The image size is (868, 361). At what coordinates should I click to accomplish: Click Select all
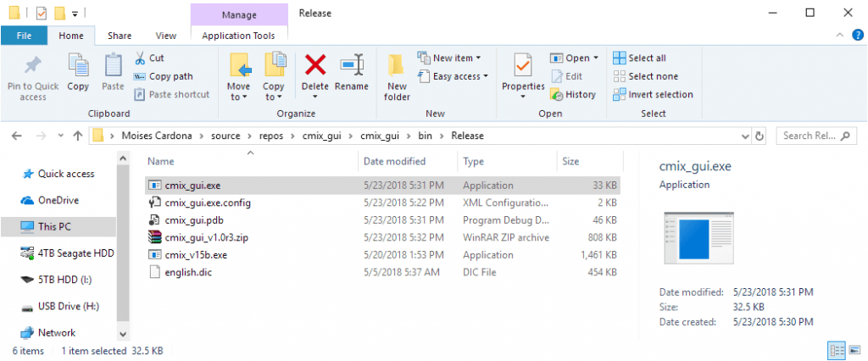[x=640, y=58]
